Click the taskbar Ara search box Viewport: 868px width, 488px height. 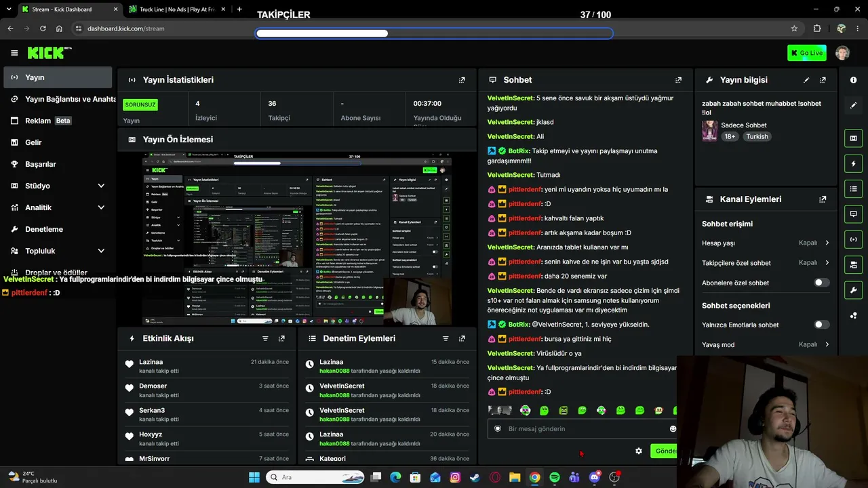tap(315, 477)
